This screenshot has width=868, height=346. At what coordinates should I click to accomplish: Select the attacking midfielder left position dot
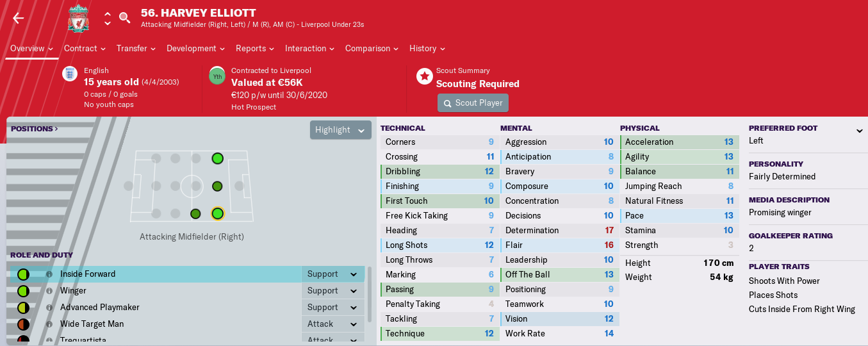[x=217, y=158]
